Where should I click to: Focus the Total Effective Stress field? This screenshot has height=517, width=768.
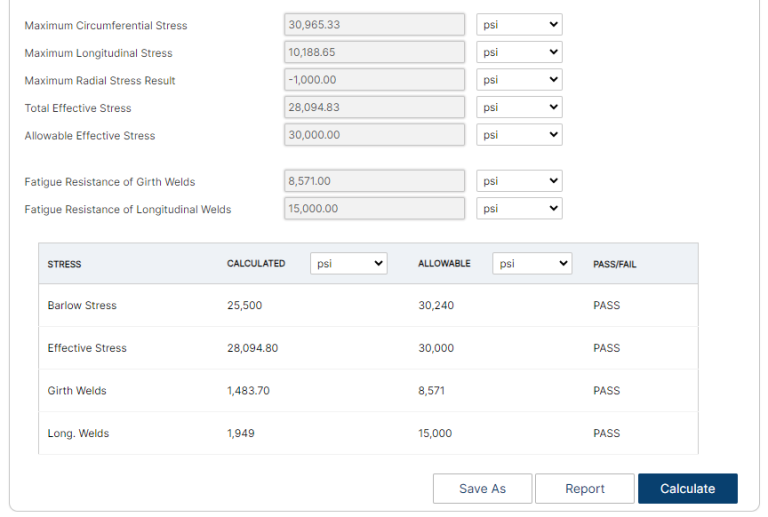click(x=374, y=107)
